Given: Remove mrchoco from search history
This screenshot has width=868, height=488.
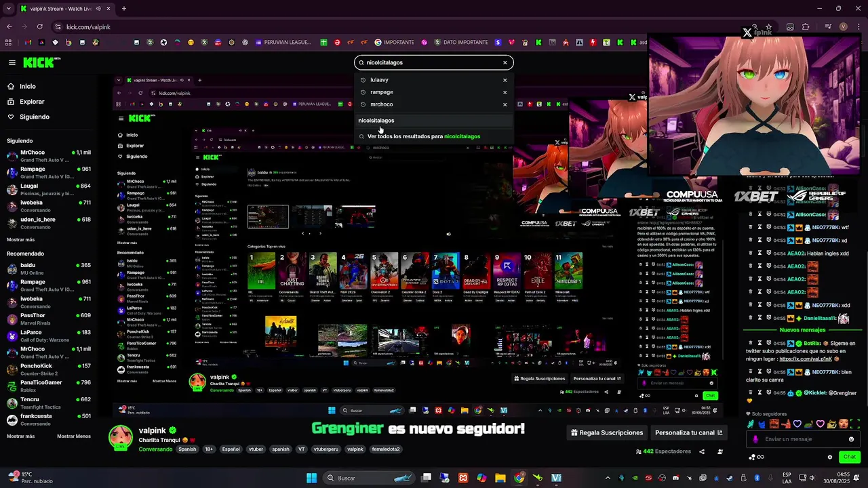Looking at the screenshot, I should [505, 104].
